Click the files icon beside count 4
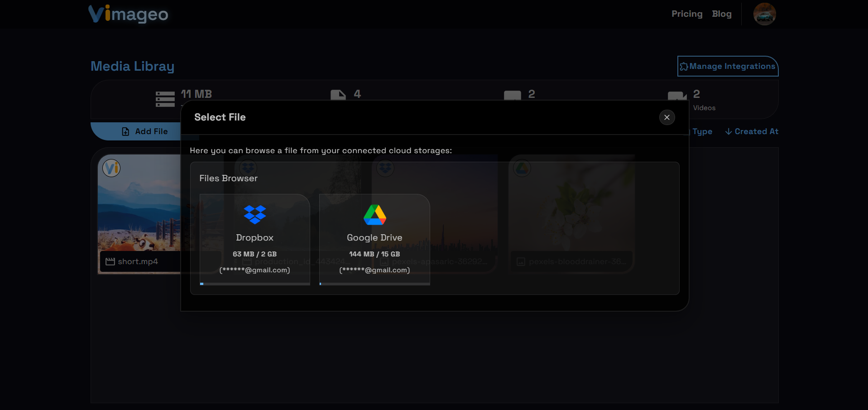This screenshot has width=868, height=410. 338,95
